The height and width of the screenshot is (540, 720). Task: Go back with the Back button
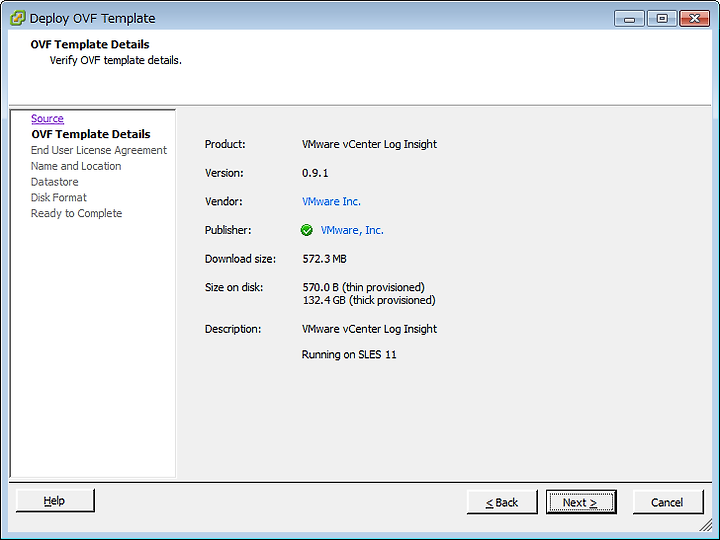tap(502, 502)
